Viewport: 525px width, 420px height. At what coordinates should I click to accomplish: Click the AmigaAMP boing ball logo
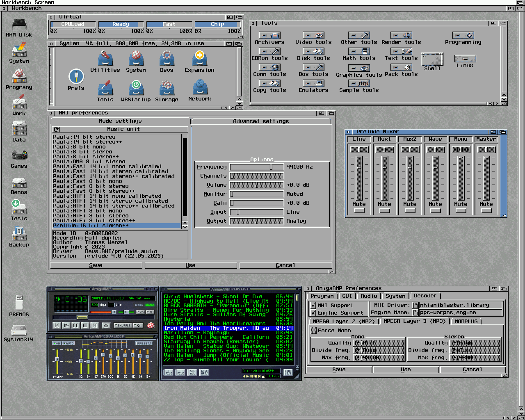click(151, 326)
